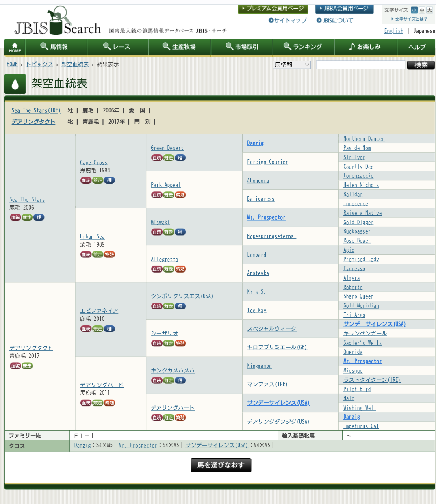Go to 架空血統表 in the breadcrumb
The image size is (436, 504).
[75, 64]
